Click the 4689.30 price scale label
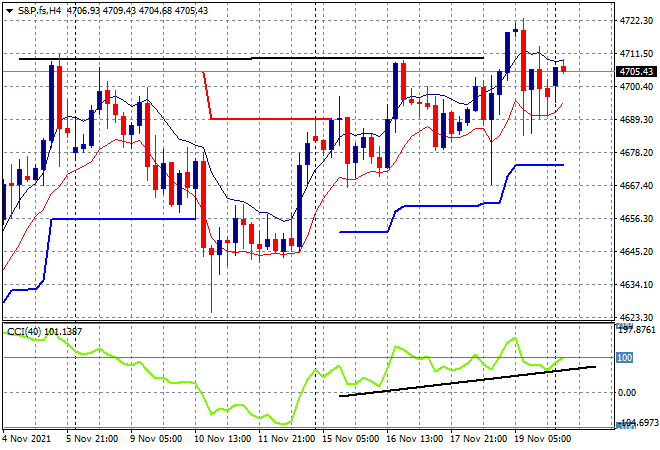Viewport: 660px width, 450px height. 636,120
